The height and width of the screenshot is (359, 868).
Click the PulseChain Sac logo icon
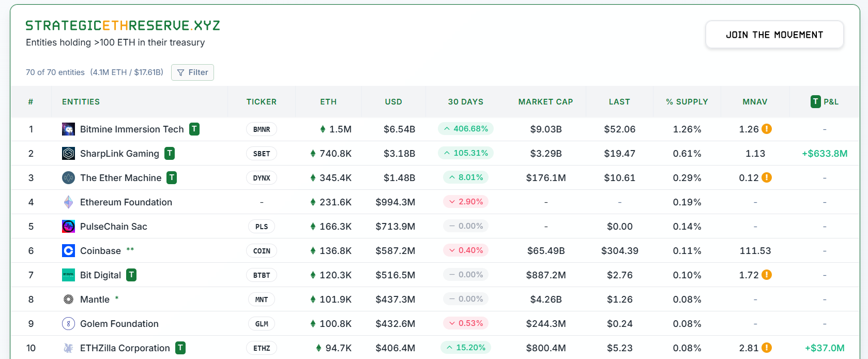tap(68, 227)
